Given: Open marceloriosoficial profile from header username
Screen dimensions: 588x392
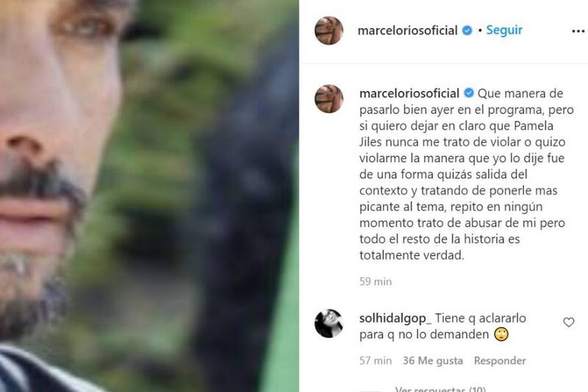Looking at the screenshot, I should [407, 30].
